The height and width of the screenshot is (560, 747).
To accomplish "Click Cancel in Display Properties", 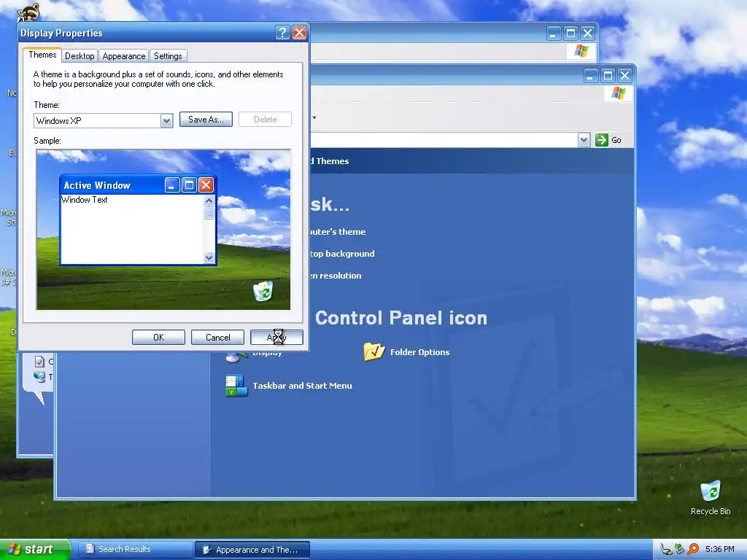I will pyautogui.click(x=217, y=337).
